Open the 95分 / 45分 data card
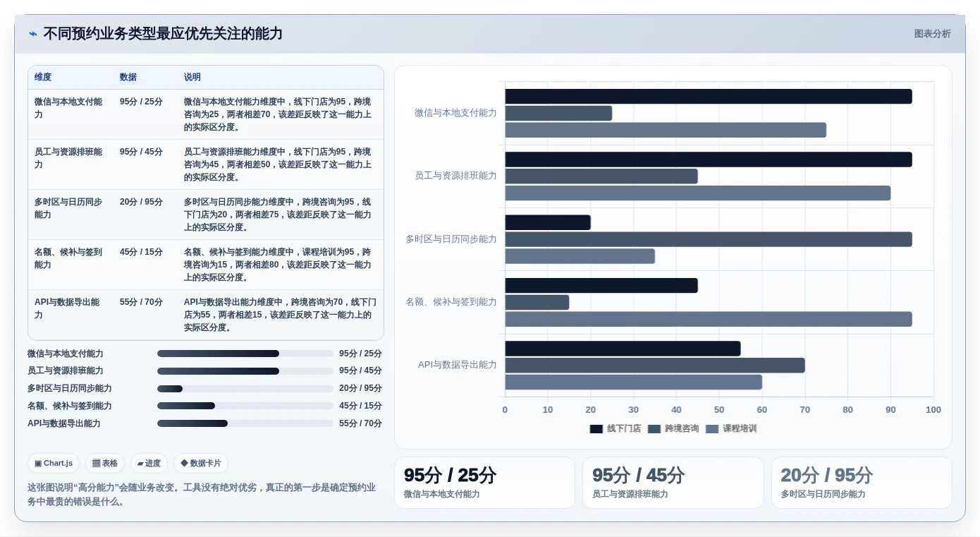The width and height of the screenshot is (980, 537). (673, 483)
